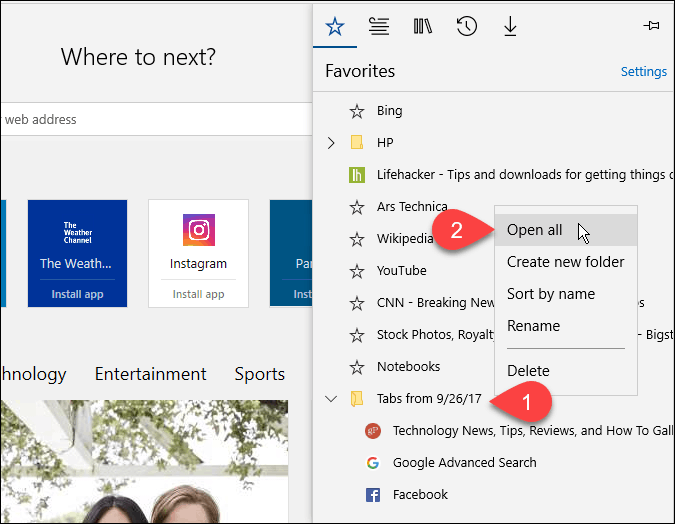The height and width of the screenshot is (524, 675).
Task: Click the web address search field
Action: [156, 119]
